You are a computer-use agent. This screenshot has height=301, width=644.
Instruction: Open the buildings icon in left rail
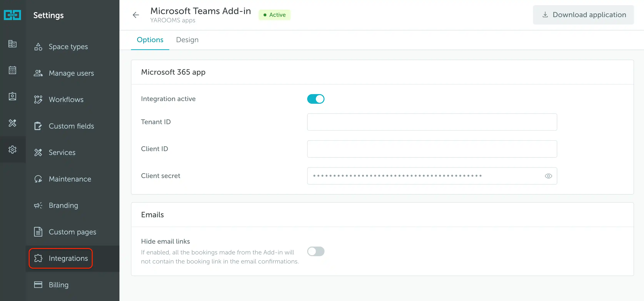[12, 44]
